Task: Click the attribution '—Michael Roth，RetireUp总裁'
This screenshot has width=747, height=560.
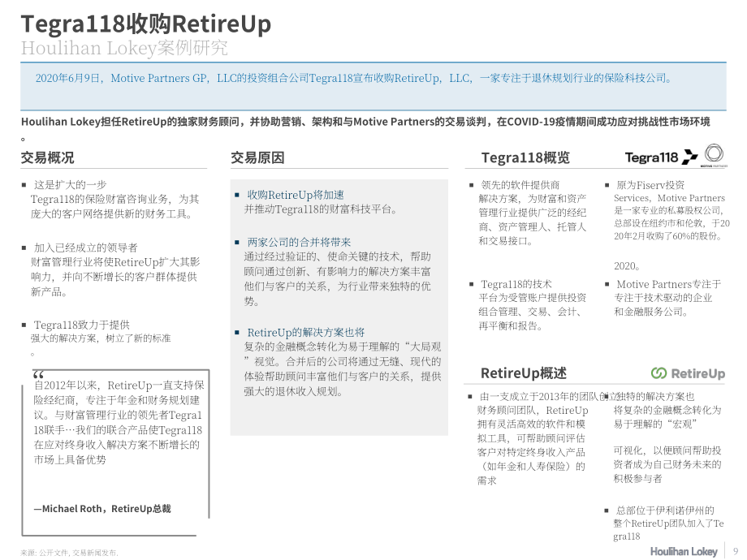Action: [x=102, y=509]
